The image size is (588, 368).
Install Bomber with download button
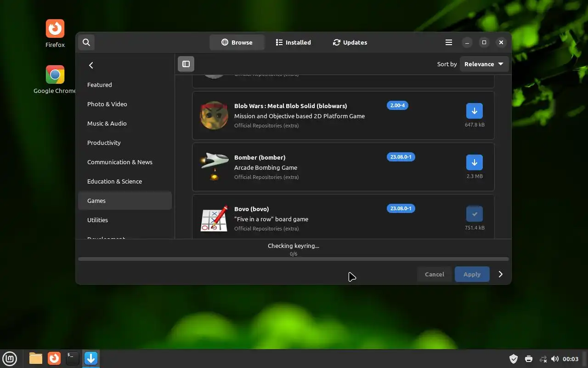pyautogui.click(x=475, y=162)
